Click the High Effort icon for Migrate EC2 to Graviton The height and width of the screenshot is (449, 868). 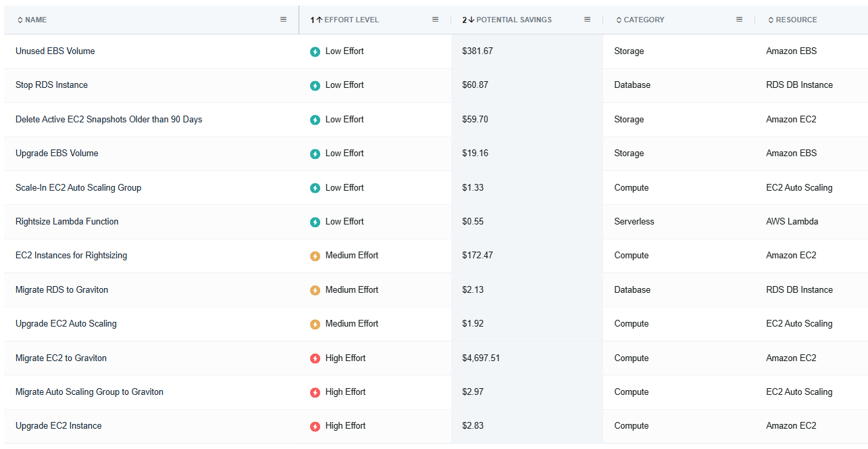click(315, 358)
